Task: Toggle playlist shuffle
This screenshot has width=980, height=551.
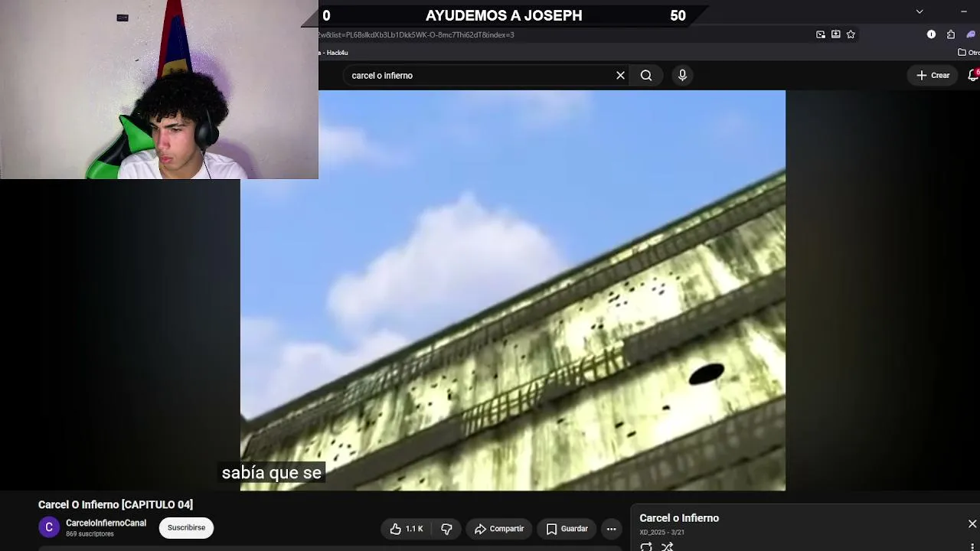Action: pos(668,546)
